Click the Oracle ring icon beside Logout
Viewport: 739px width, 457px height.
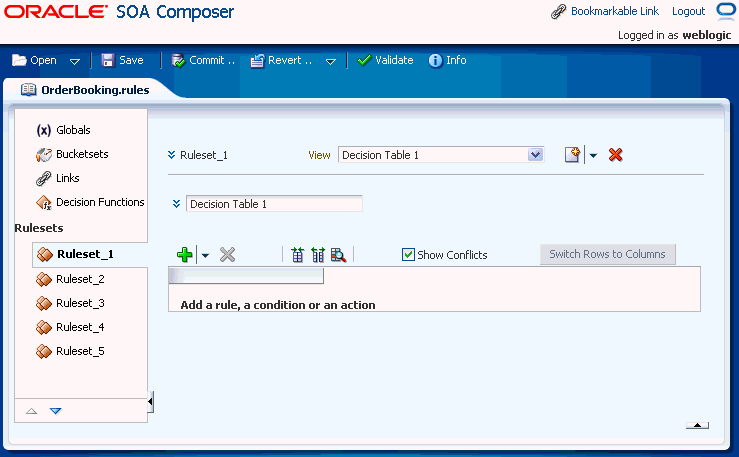coord(726,10)
